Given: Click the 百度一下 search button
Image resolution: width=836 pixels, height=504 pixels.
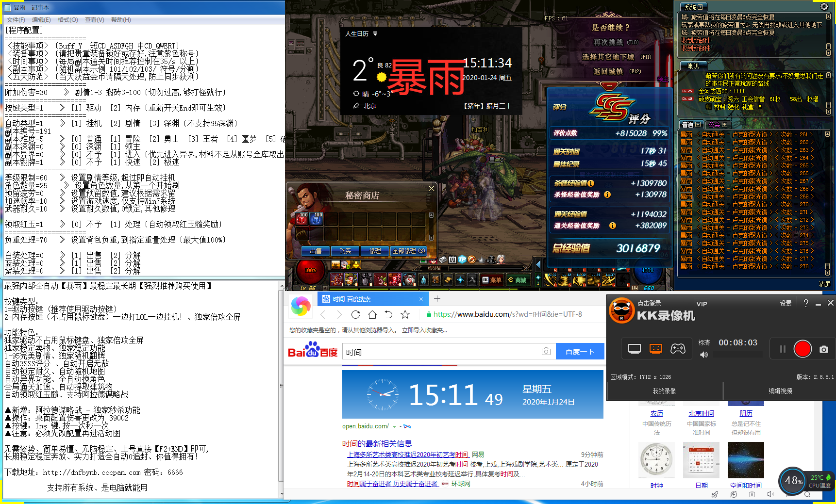Looking at the screenshot, I should (x=580, y=352).
